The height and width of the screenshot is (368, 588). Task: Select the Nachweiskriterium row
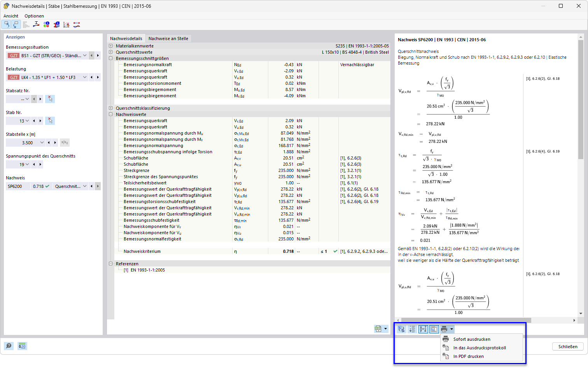(252, 251)
